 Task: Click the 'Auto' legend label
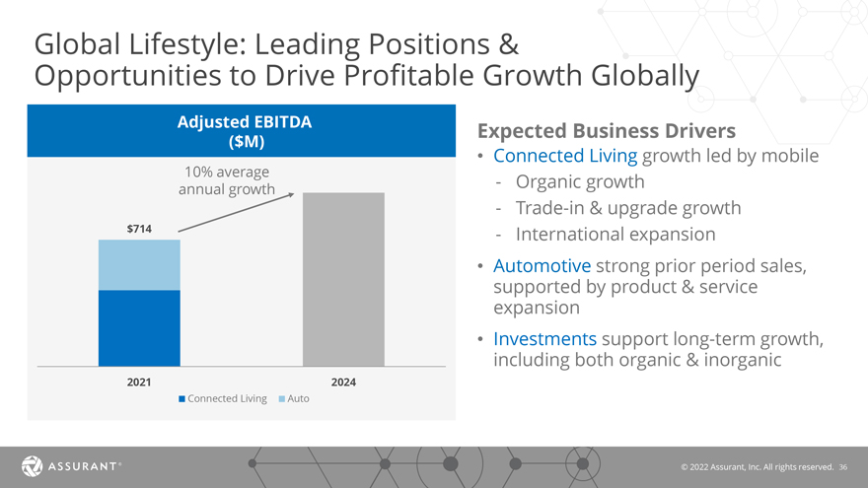[x=298, y=399]
